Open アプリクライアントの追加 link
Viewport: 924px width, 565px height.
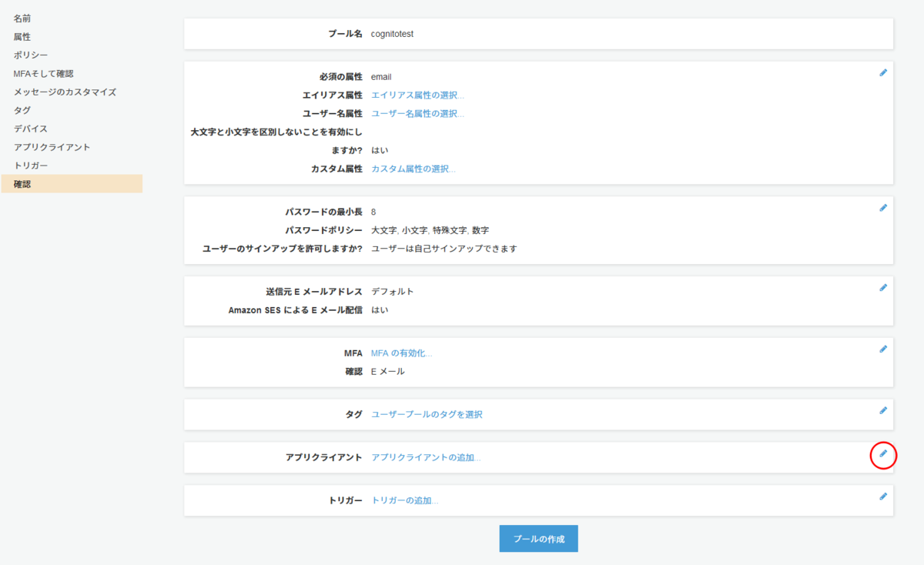[x=425, y=456]
